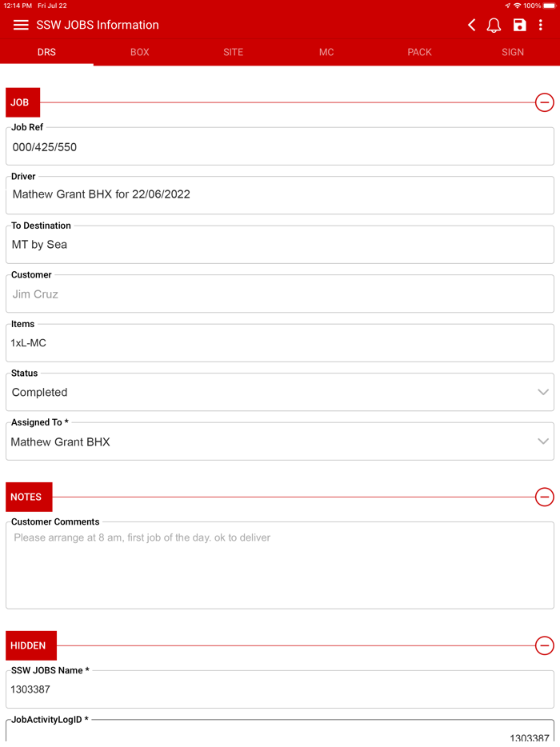
Task: Switch to the DRS tab
Action: [x=46, y=52]
